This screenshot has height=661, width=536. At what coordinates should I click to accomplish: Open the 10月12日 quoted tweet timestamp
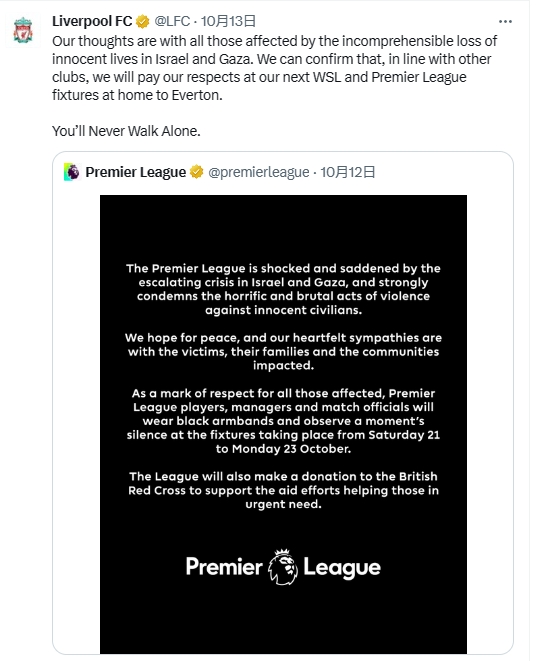click(x=347, y=172)
